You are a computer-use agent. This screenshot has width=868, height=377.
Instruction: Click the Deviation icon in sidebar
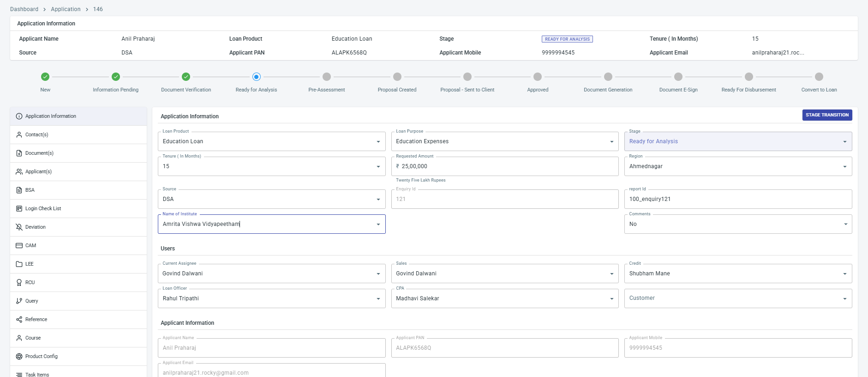coord(19,227)
